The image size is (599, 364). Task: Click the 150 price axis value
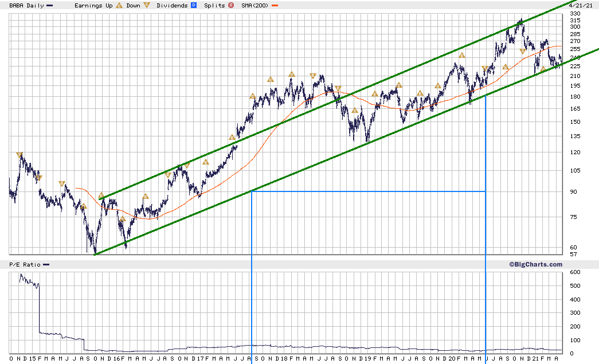(x=575, y=122)
